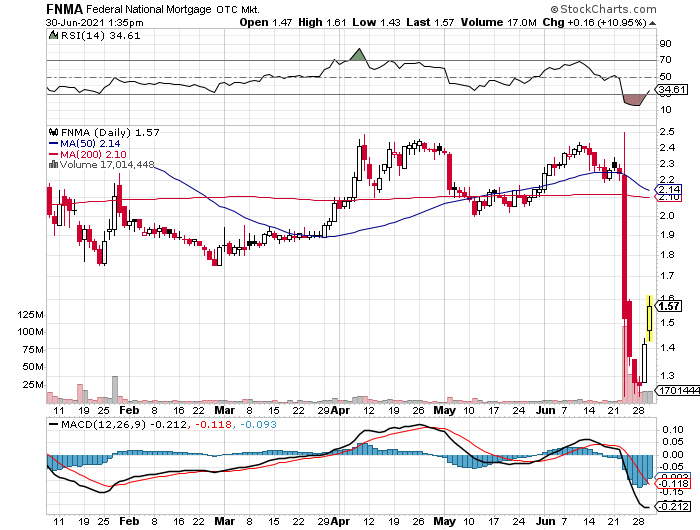Image resolution: width=700 pixels, height=530 pixels.
Task: Click the High 1.61 value
Action: [322, 22]
